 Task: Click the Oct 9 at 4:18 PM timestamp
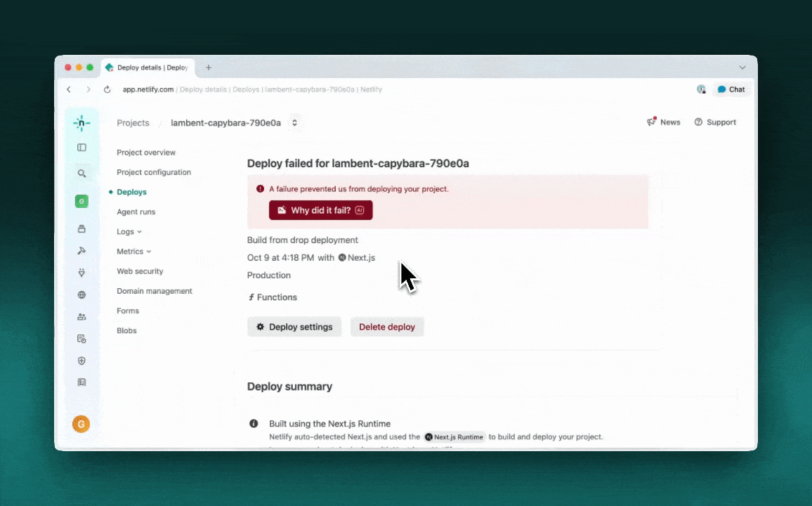tap(281, 257)
